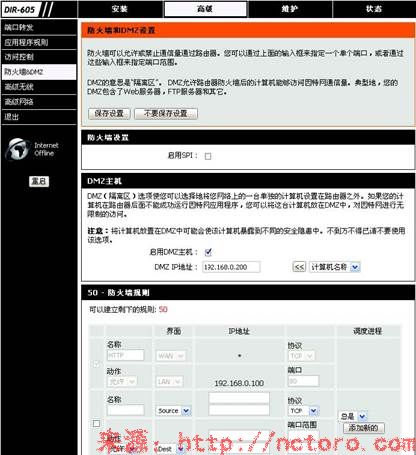416x455 pixels.
Task: Click the 不要保存设置 button
Action: [x=166, y=113]
